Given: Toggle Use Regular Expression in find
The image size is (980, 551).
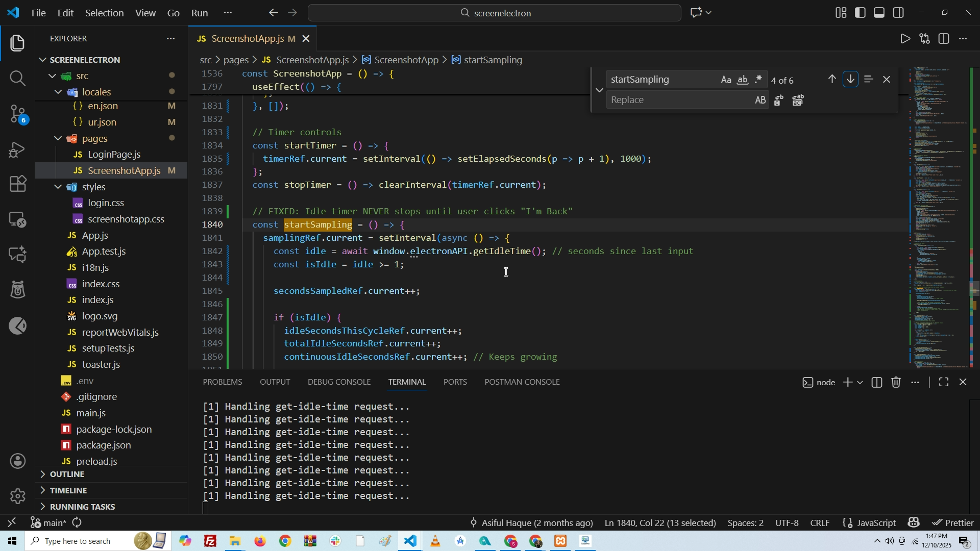Looking at the screenshot, I should [x=759, y=80].
